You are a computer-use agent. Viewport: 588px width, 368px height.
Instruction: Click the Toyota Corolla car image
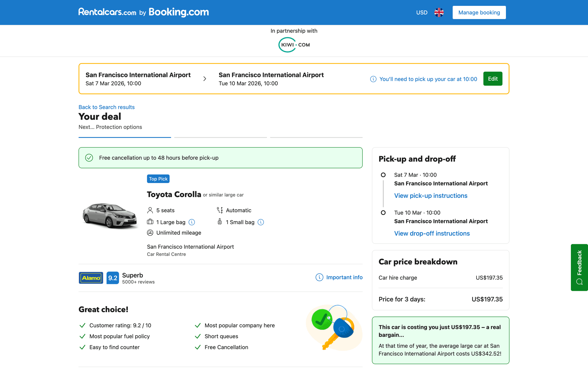coord(110,216)
